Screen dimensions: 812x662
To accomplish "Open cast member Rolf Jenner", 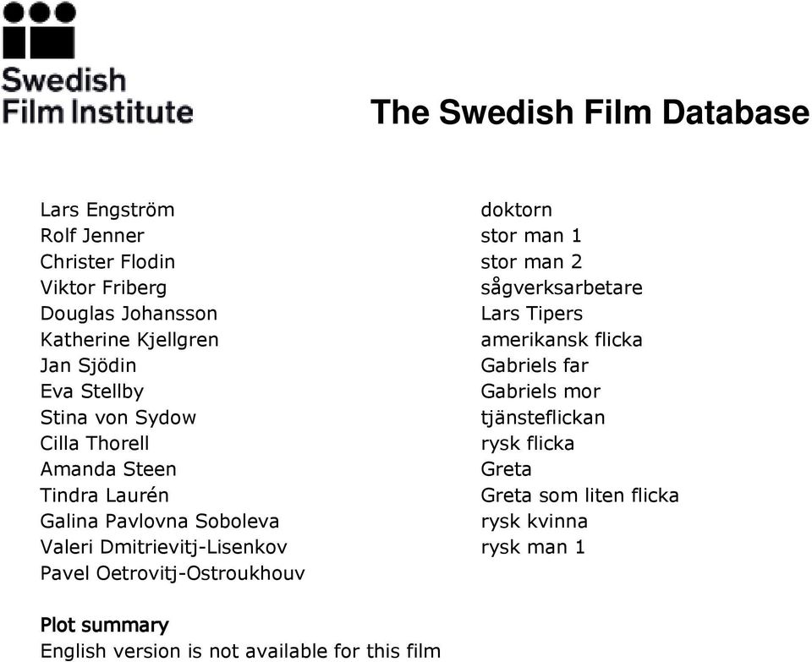I will 92,236.
